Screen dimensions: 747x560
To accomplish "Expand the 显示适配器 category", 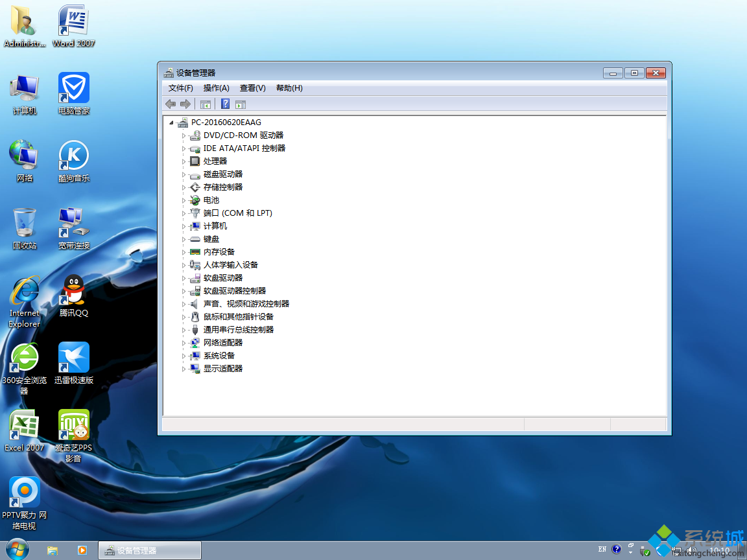I will click(184, 368).
